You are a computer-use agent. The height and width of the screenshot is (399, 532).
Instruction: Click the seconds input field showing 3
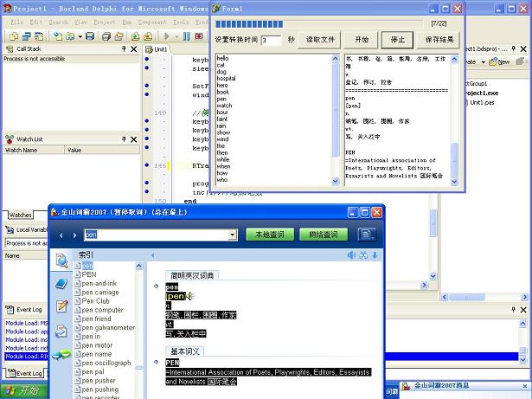point(271,41)
